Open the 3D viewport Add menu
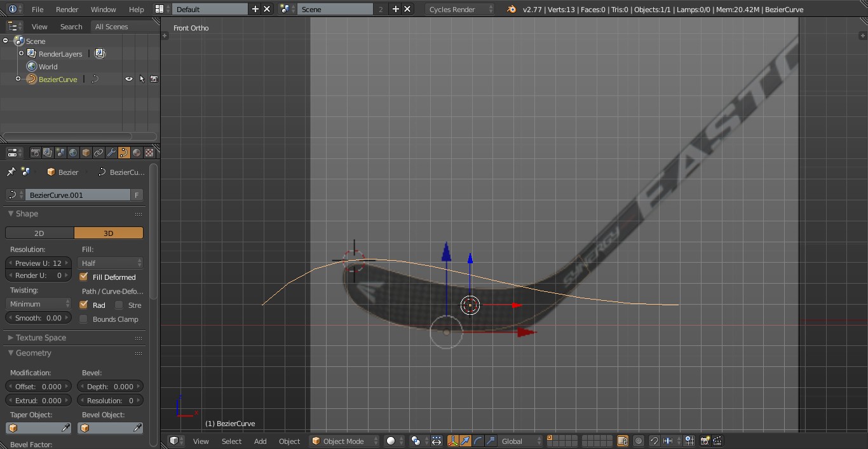Viewport: 868px width, 449px height. click(261, 441)
